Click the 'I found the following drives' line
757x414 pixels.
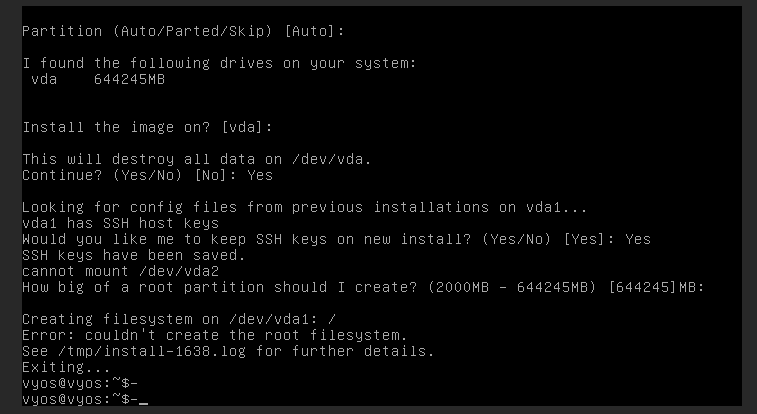click(219, 63)
